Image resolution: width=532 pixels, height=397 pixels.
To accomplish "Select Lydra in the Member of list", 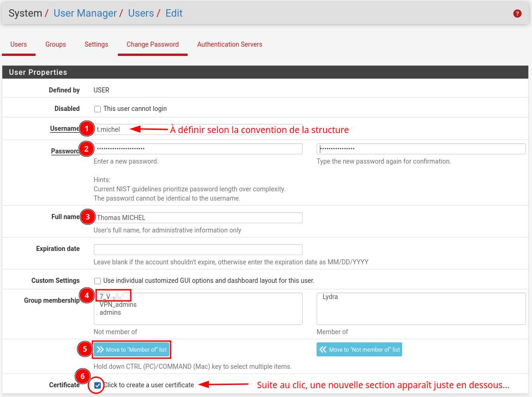I will [330, 297].
